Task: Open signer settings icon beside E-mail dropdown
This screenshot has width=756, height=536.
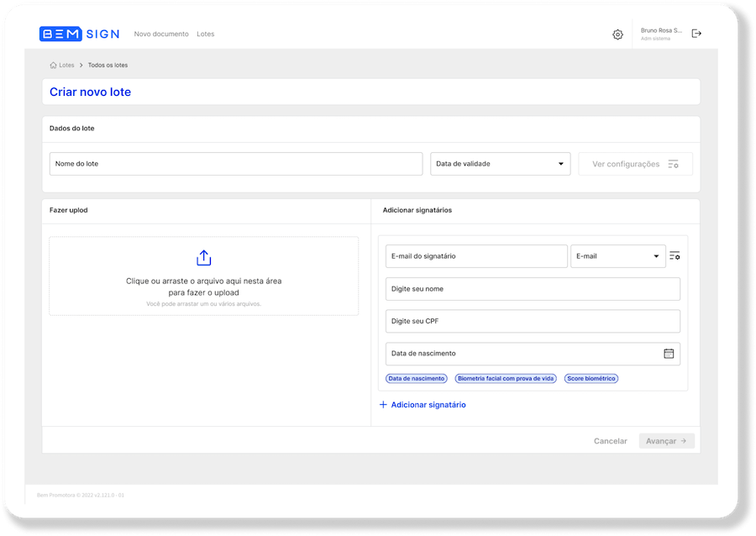Action: (675, 256)
